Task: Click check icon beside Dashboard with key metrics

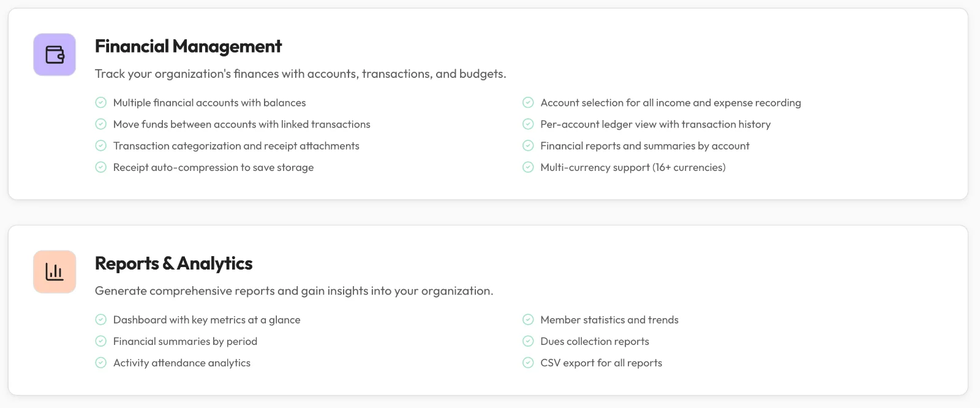Action: [101, 320]
